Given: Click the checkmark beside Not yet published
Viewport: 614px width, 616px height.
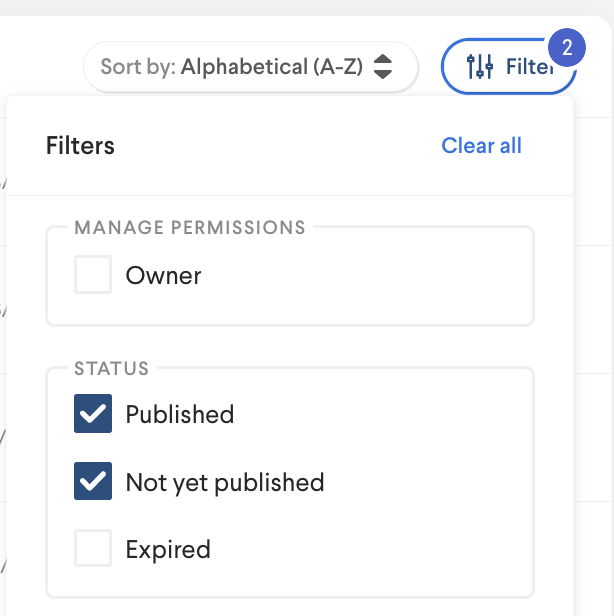Looking at the screenshot, I should click(x=93, y=482).
